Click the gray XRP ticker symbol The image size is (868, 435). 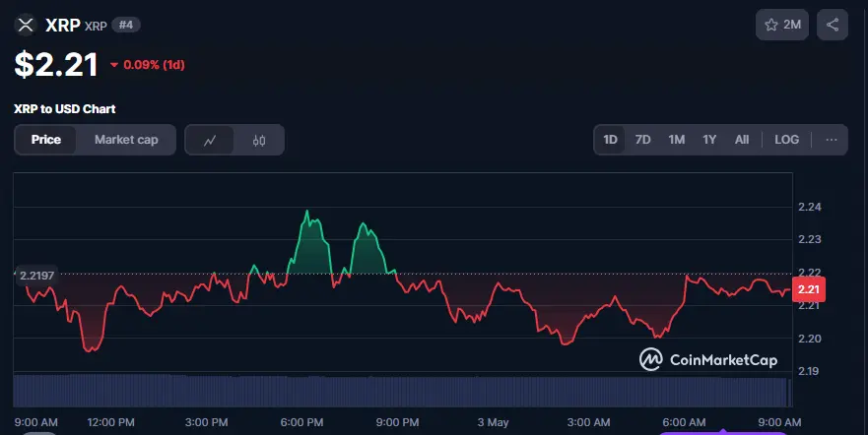coord(96,26)
